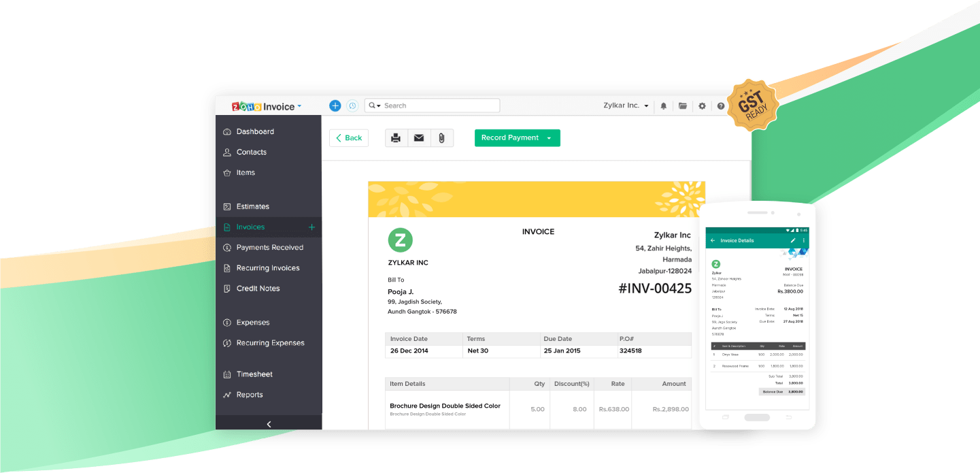Image resolution: width=980 pixels, height=473 pixels.
Task: Click the amount Rs.2,898.00
Action: pyautogui.click(x=671, y=410)
